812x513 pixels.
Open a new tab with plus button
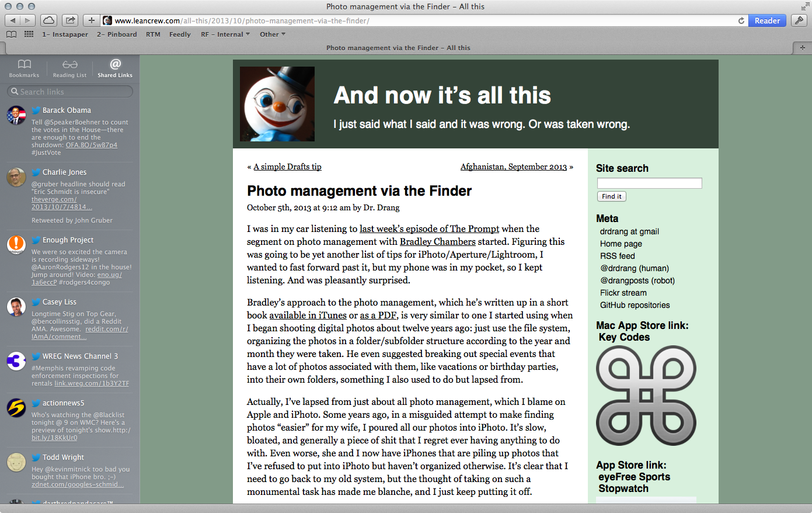click(x=803, y=48)
